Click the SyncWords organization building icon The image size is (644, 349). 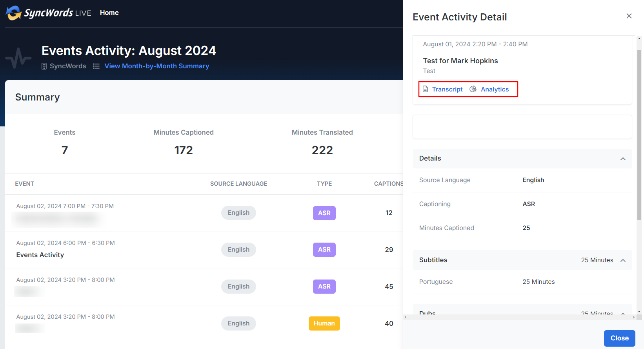(x=44, y=66)
